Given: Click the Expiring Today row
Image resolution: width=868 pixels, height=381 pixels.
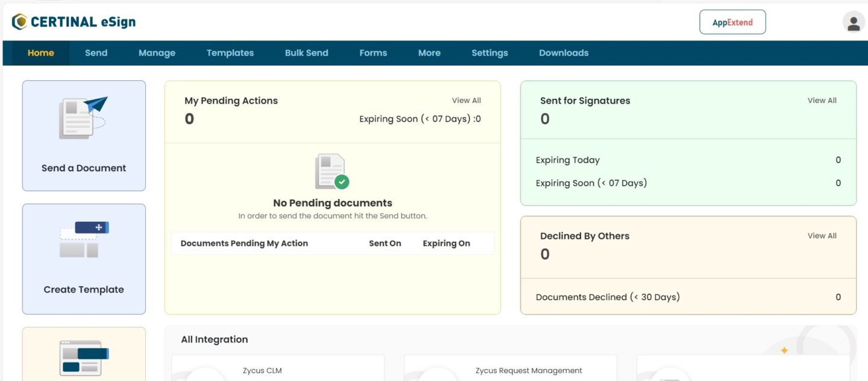Looking at the screenshot, I should [x=688, y=160].
